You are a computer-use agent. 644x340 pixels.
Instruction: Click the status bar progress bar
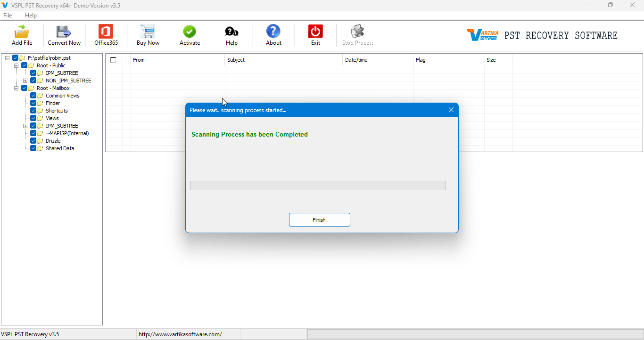pos(475,334)
